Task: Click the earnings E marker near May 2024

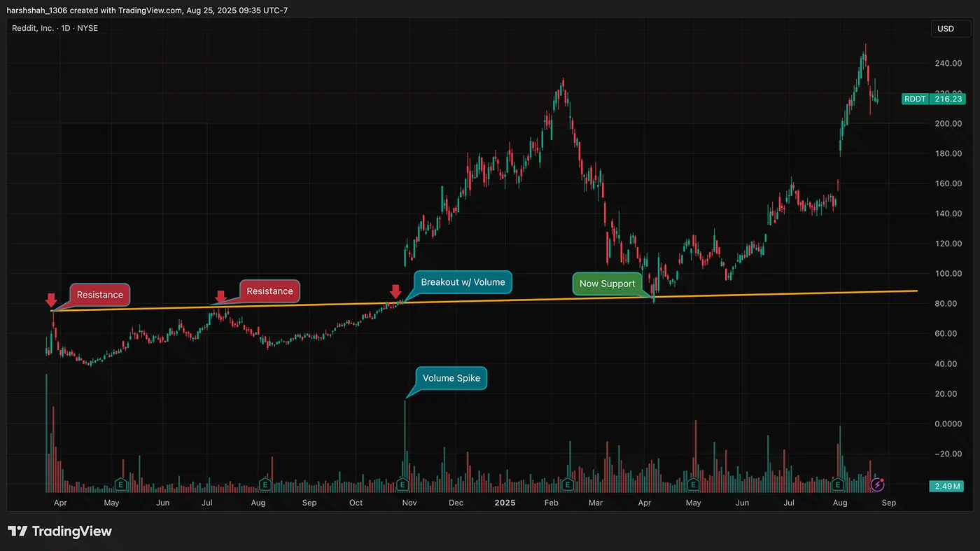Action: 120,484
